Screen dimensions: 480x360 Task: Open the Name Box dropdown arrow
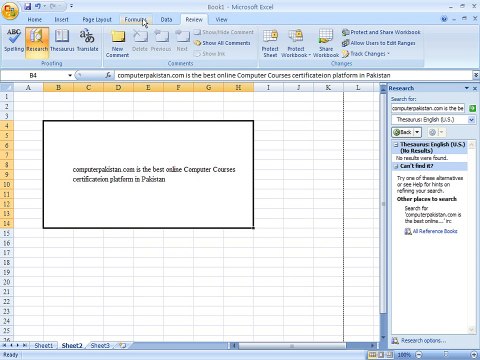click(70, 75)
